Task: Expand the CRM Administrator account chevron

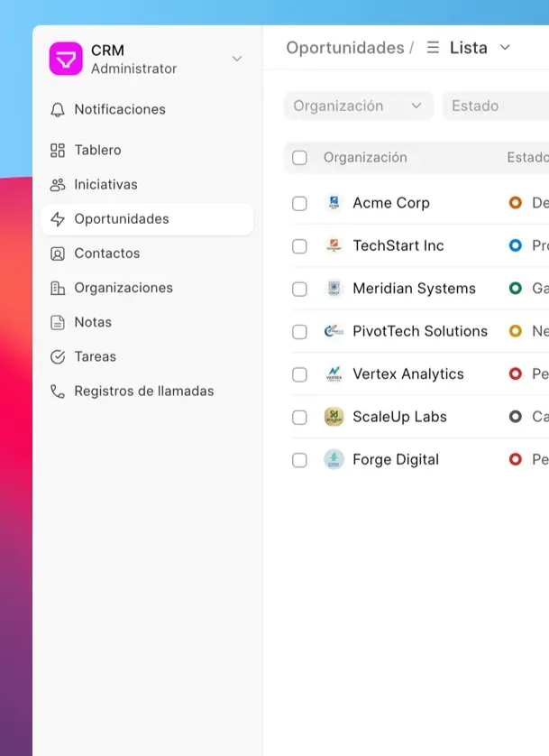Action: point(237,59)
